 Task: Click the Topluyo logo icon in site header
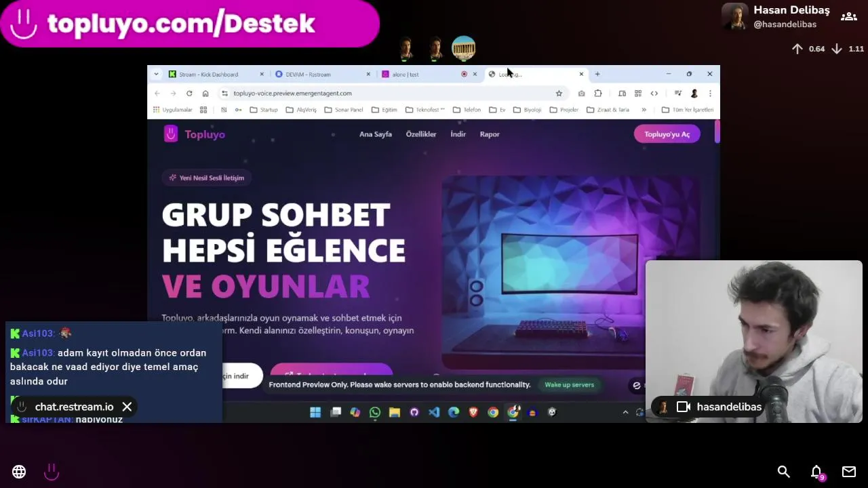pyautogui.click(x=171, y=134)
